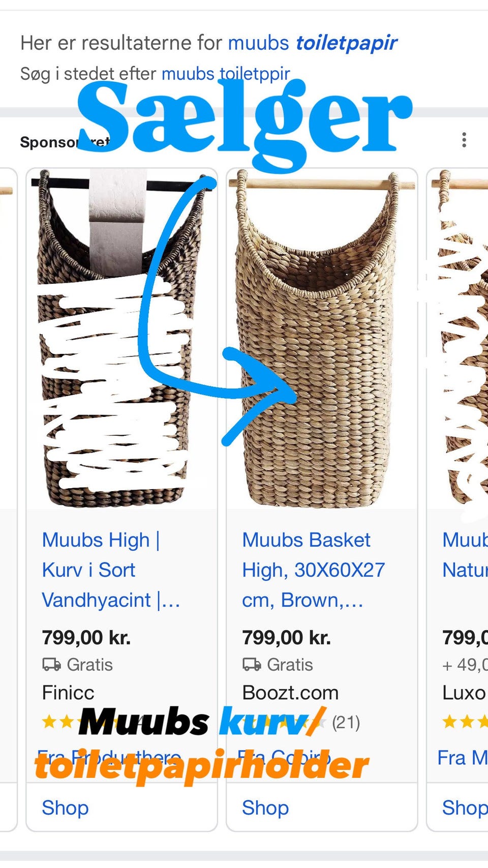
Task: Click the Boozt.com seller name
Action: coord(290,693)
